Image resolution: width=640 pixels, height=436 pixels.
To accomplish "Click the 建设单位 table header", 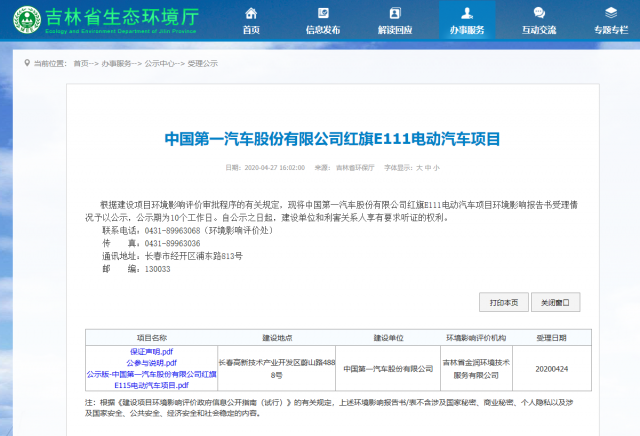I will pyautogui.click(x=388, y=338).
